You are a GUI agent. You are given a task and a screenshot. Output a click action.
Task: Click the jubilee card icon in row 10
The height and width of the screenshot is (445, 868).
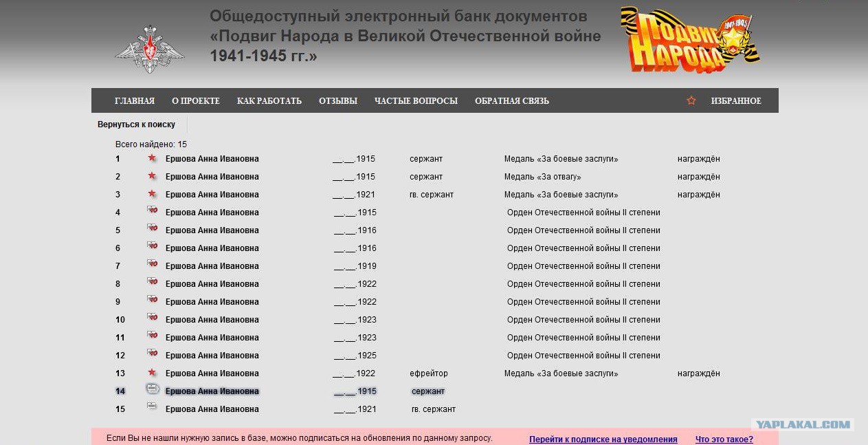click(153, 318)
